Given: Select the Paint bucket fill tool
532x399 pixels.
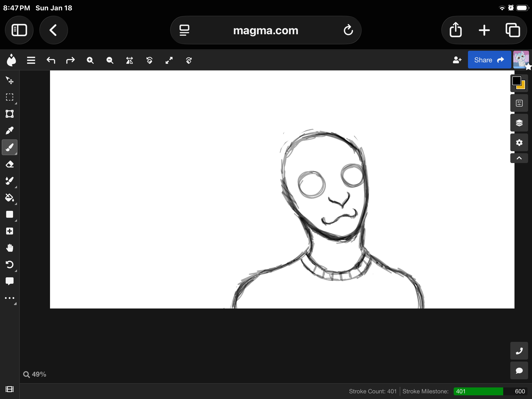Looking at the screenshot, I should pos(10,198).
